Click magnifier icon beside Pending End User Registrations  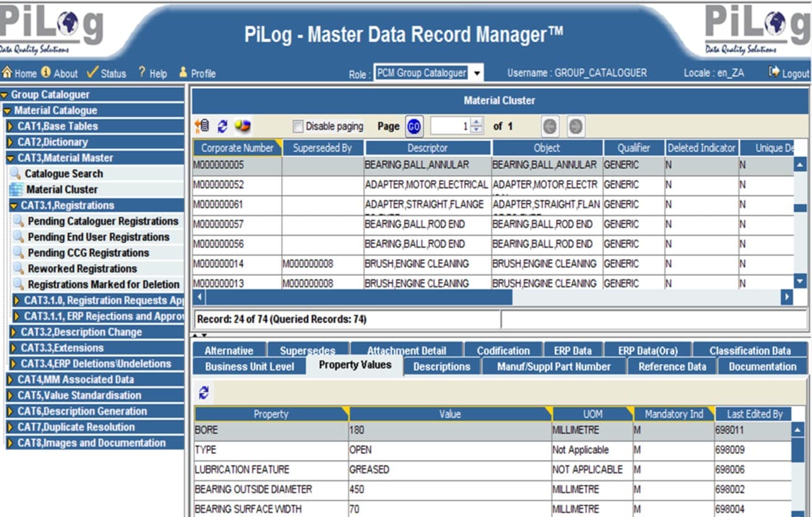pyautogui.click(x=19, y=237)
